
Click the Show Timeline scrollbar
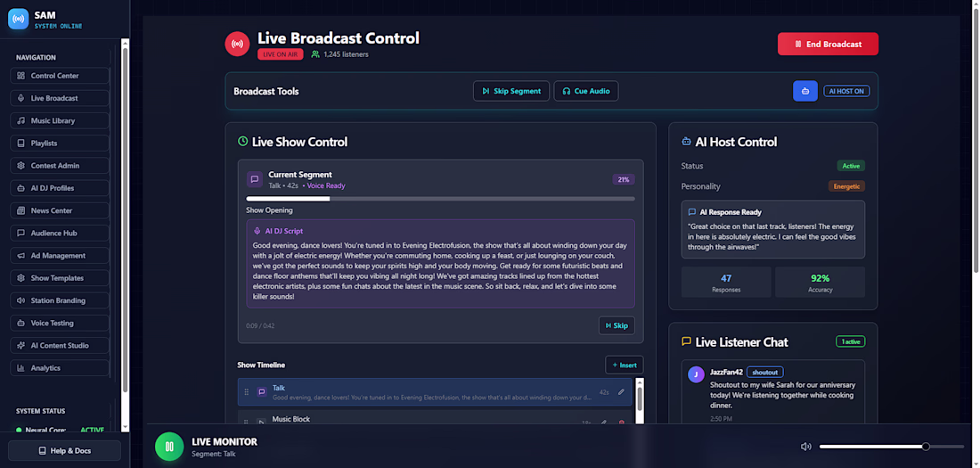pos(640,399)
